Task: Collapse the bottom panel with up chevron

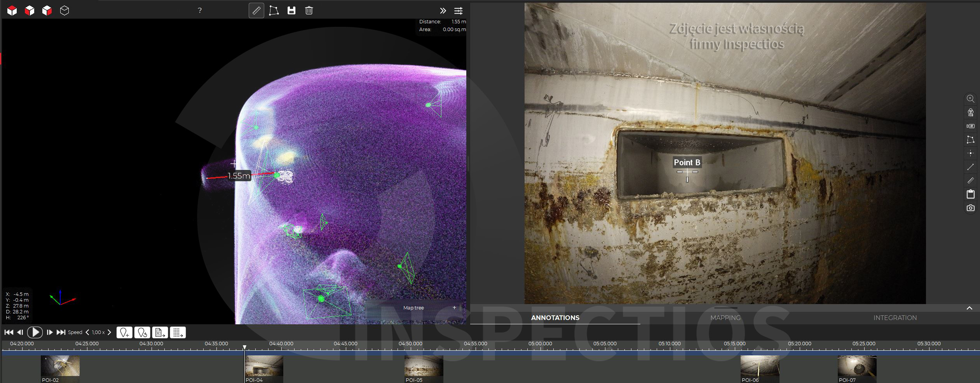Action: (970, 308)
